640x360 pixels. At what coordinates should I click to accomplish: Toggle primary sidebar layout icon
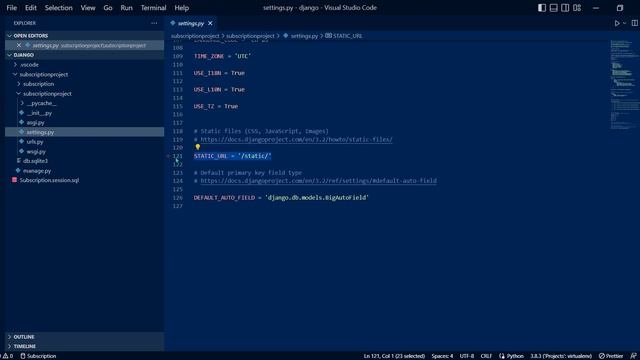click(x=542, y=8)
